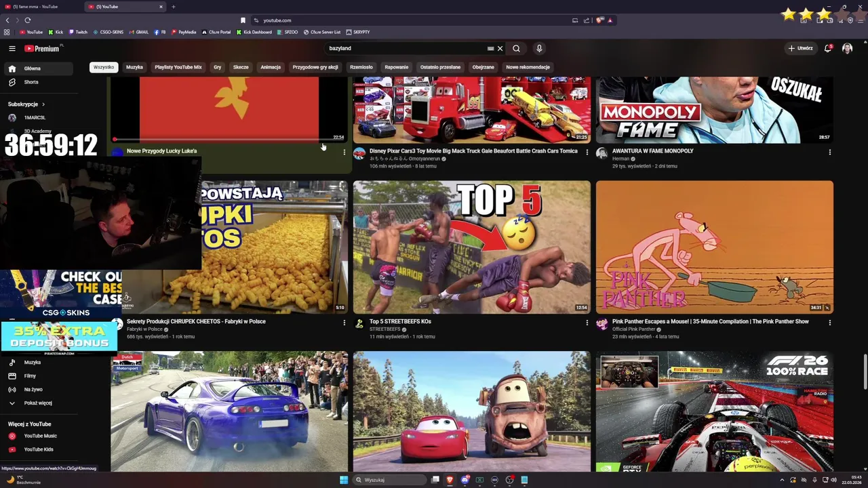Open the YouTube hamburger guide menu
This screenshot has width=868, height=488.
12,48
